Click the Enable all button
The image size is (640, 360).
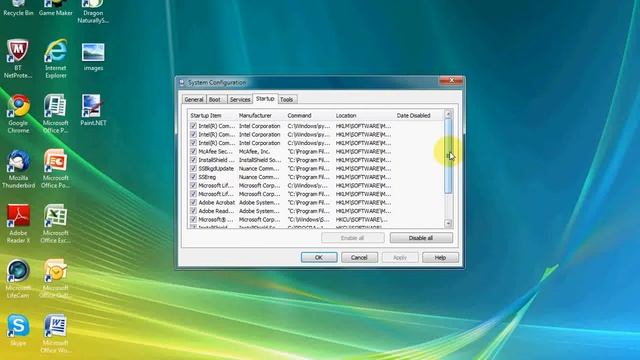point(353,238)
